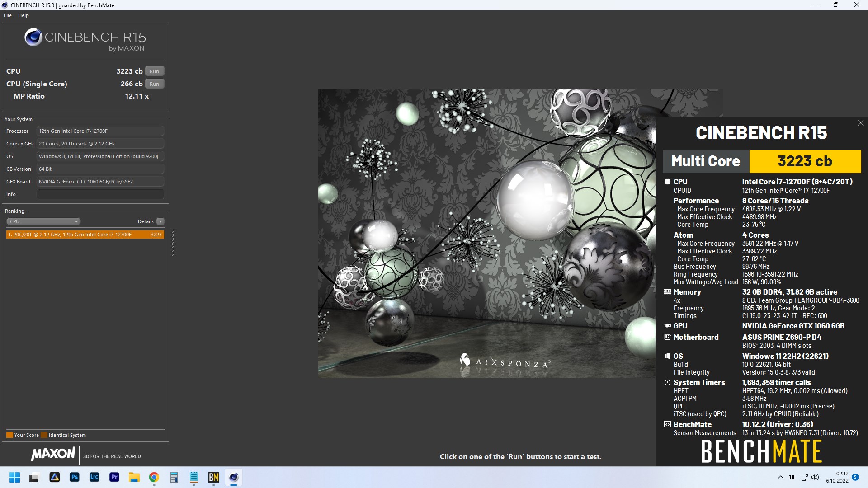Switch to BenchMate in the taskbar

213,477
